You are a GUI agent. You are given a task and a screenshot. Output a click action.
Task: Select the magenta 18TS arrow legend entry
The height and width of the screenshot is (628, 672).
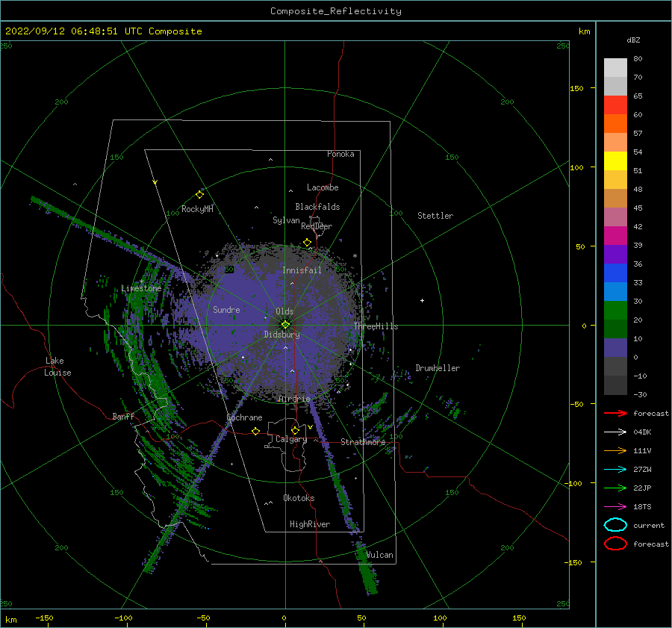point(615,507)
